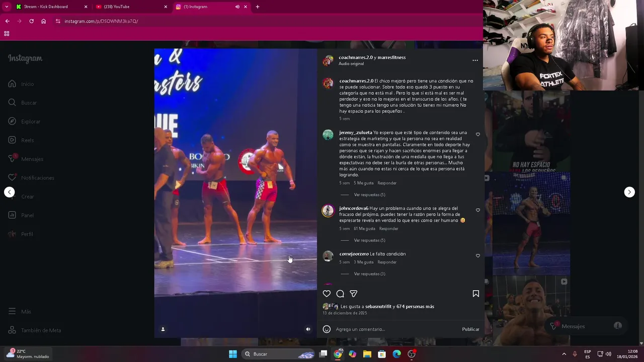Viewport: 644px width, 362px height.
Task: Open the post options three-dot menu
Action: click(475, 60)
